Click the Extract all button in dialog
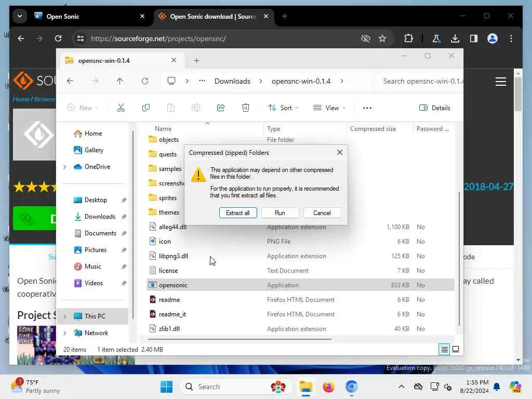This screenshot has width=532, height=399. [x=238, y=212]
